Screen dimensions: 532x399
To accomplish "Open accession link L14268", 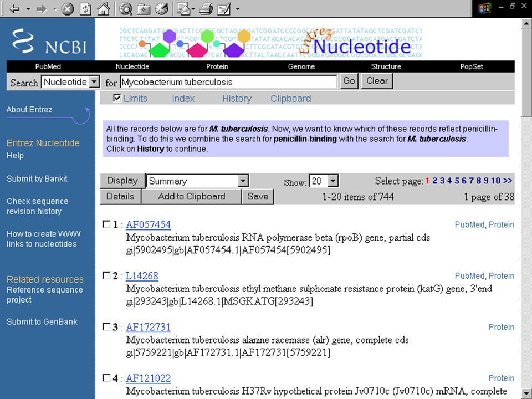I will (x=142, y=276).
